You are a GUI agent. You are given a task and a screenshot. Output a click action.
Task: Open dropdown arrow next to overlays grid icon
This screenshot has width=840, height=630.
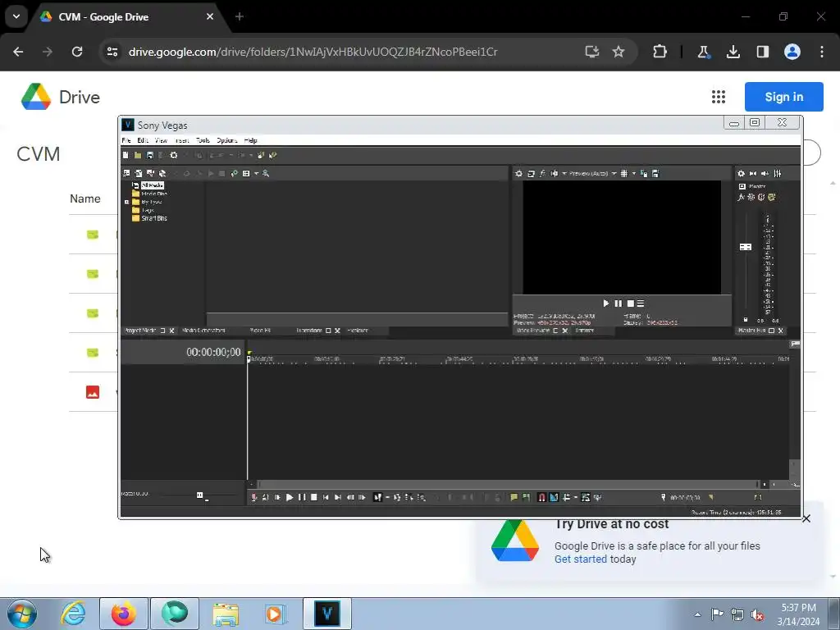tap(634, 174)
